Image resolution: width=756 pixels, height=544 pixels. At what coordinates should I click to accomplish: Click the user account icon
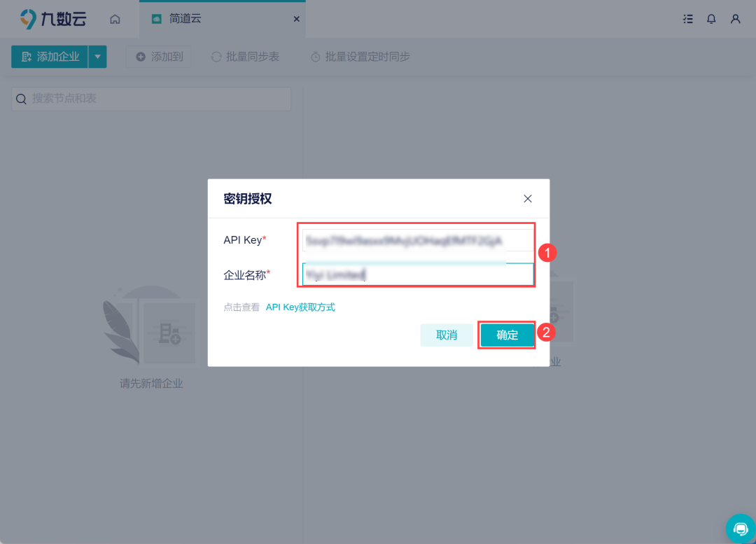click(x=735, y=19)
